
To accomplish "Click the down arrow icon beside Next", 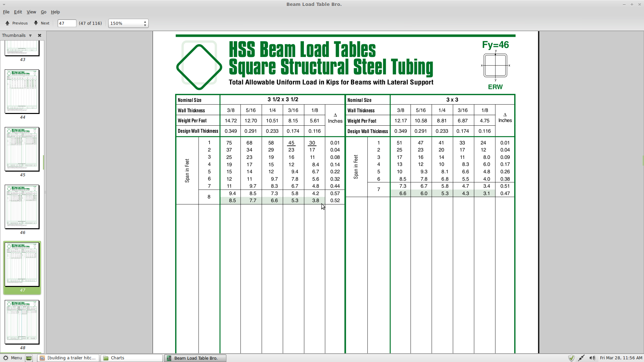I will (x=36, y=23).
